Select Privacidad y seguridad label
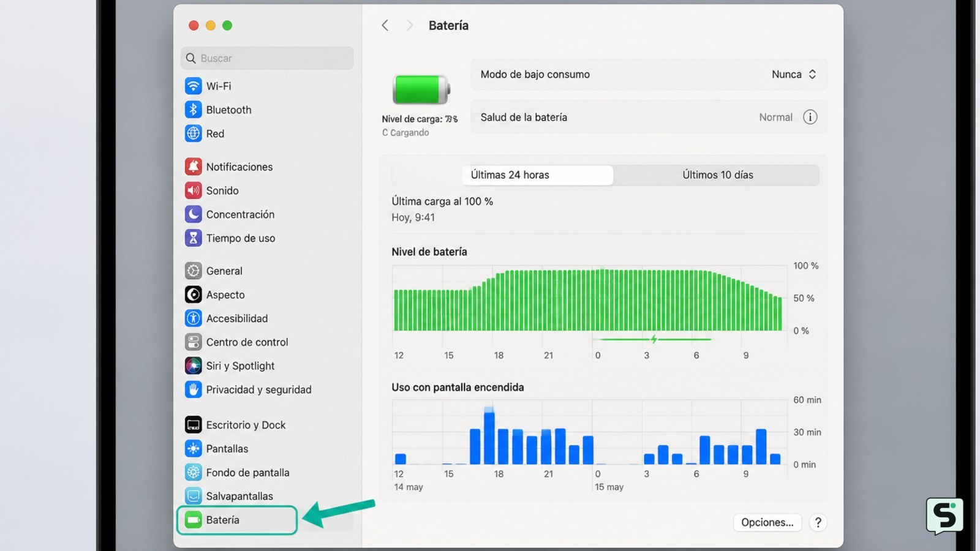Screen dimensions: 980x551 tap(258, 389)
